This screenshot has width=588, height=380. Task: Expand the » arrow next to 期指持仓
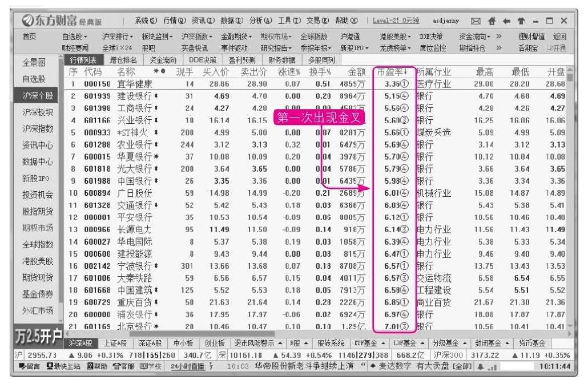pos(498,47)
